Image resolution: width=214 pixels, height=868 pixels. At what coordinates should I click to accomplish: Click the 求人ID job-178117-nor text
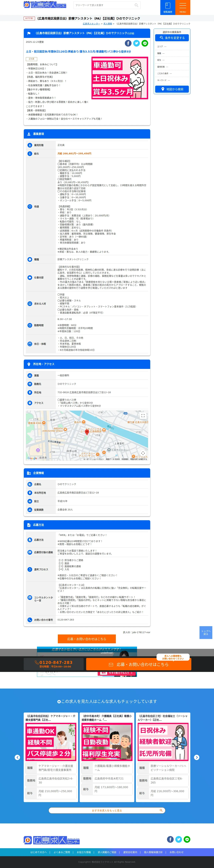tap(137, 632)
